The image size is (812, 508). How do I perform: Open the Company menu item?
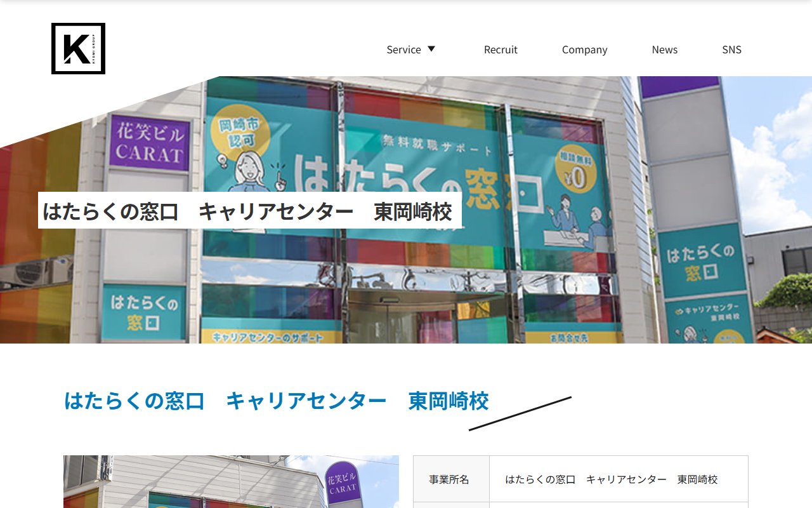(x=584, y=50)
